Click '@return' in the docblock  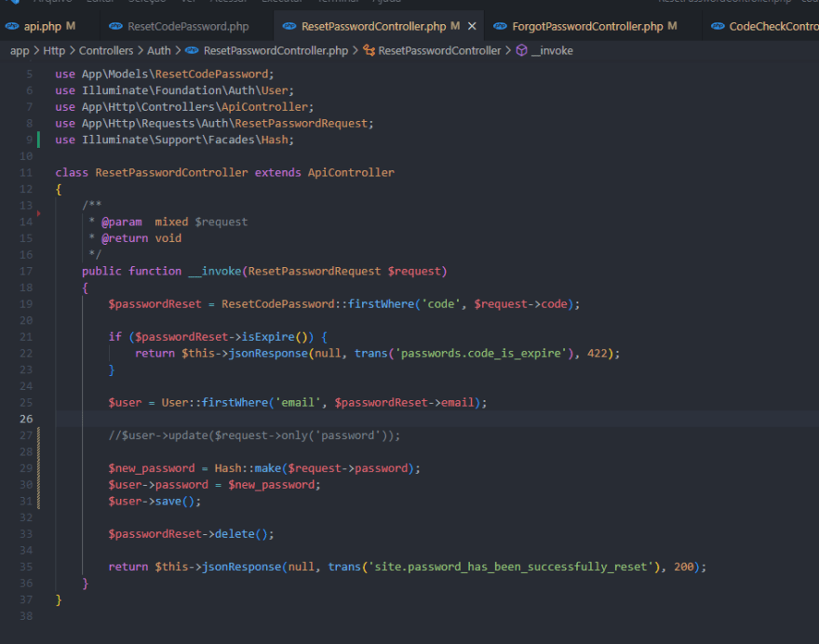[125, 238]
